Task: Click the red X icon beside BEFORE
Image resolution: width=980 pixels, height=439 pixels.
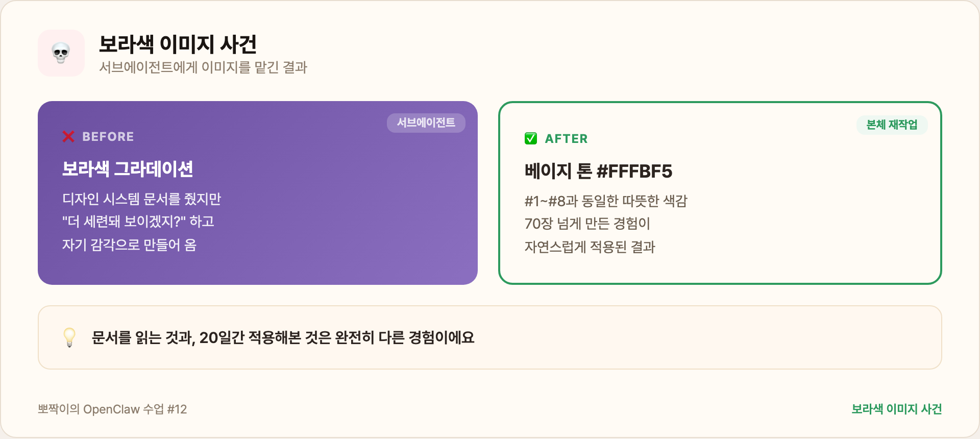Action: coord(68,137)
